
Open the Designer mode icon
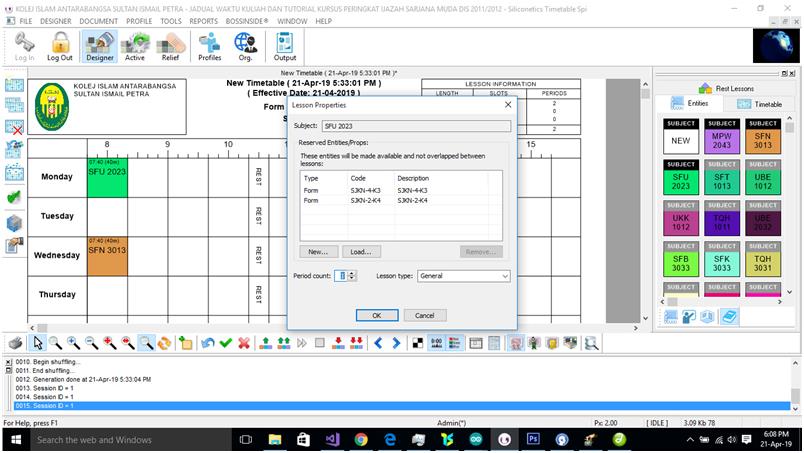pos(99,46)
